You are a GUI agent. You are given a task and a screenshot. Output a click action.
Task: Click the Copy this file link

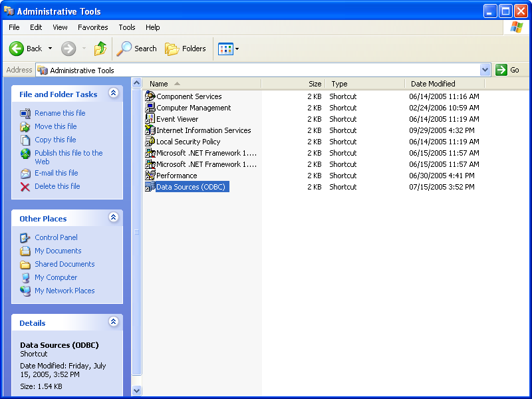coord(55,140)
